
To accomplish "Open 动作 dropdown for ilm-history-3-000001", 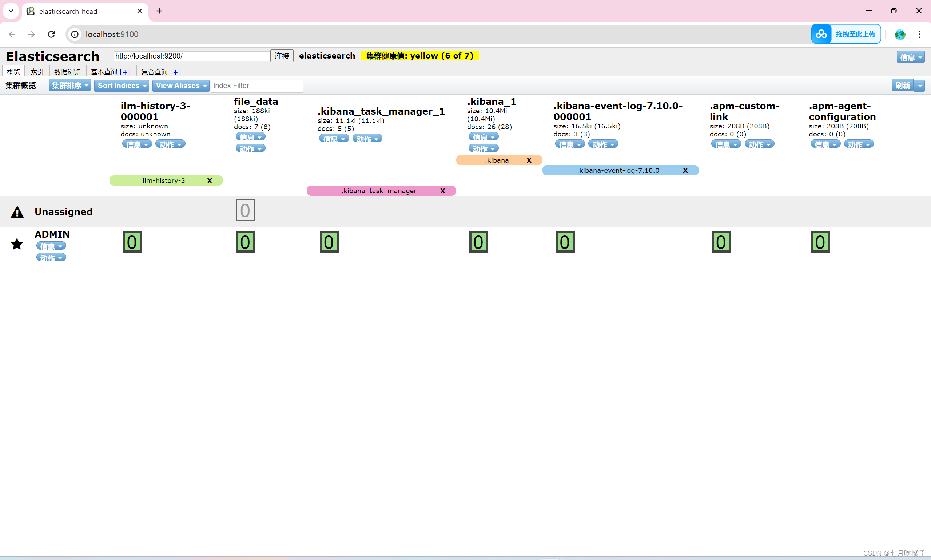I will click(170, 144).
